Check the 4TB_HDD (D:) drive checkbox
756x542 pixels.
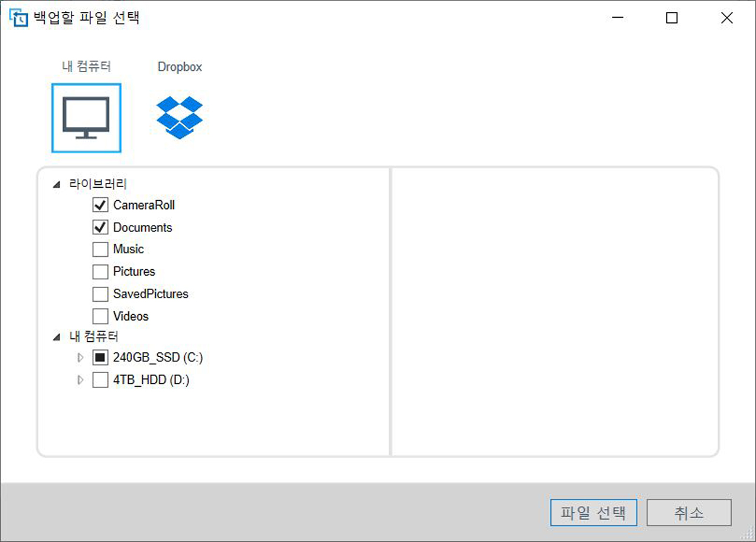coord(100,380)
